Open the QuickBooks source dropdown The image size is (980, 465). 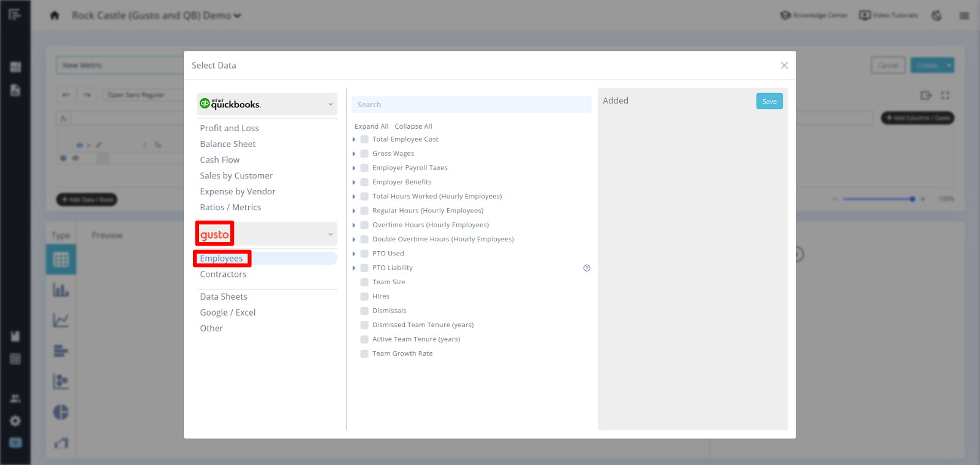(x=266, y=104)
